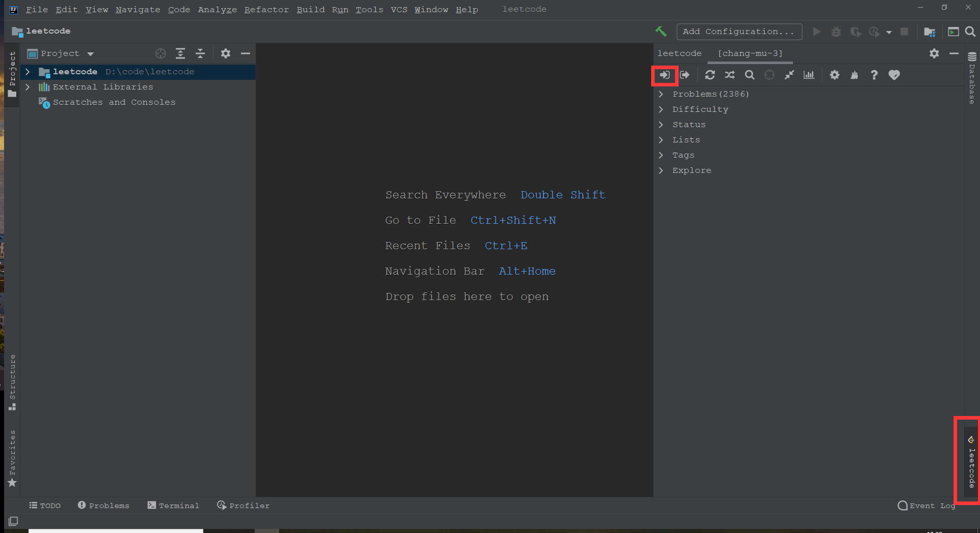Open leetcode plugin settings gear in toolbar
Viewport: 980px width, 533px height.
click(x=835, y=75)
